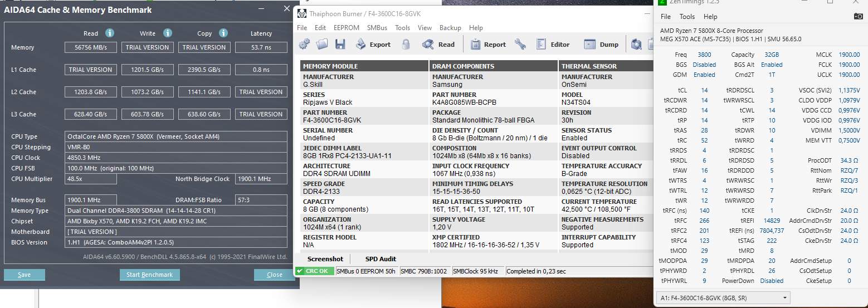Open the gear settings icon in Thaiphoon Burner toolbar
This screenshot has width=868, height=308.
tap(304, 45)
